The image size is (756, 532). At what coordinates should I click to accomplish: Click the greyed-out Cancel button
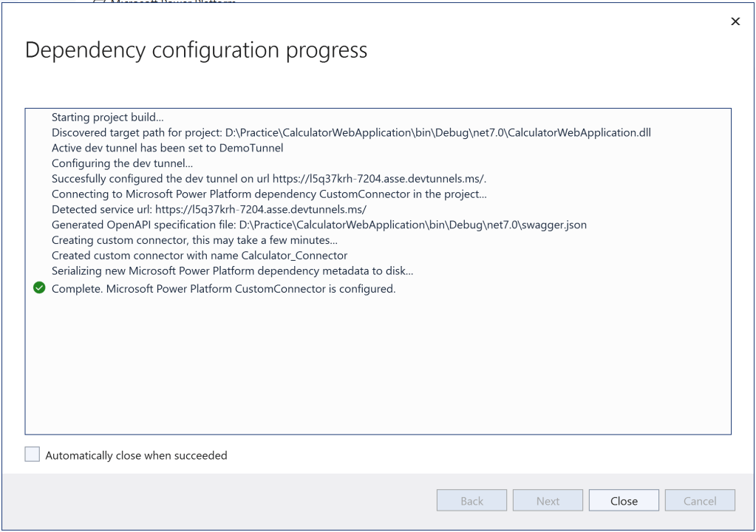pyautogui.click(x=700, y=501)
